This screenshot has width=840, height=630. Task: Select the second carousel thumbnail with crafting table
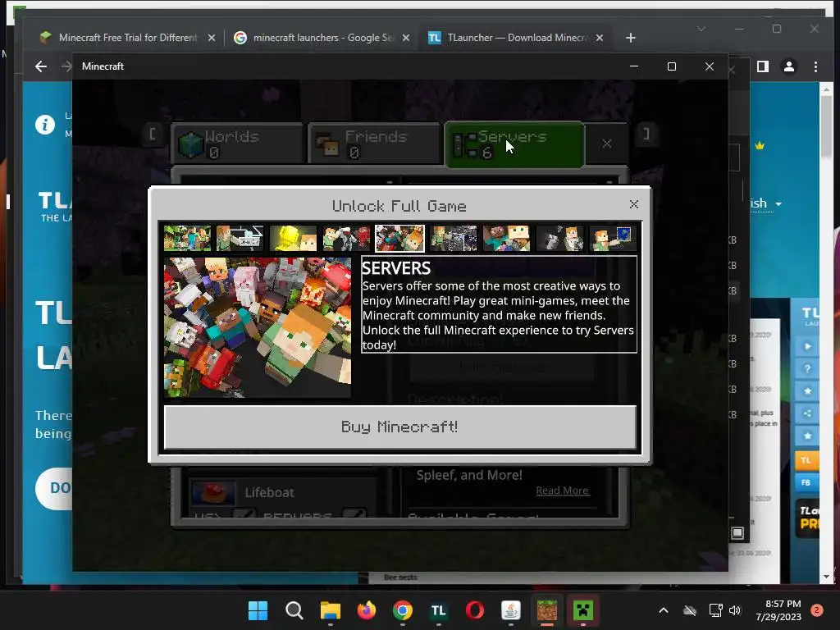pos(240,239)
